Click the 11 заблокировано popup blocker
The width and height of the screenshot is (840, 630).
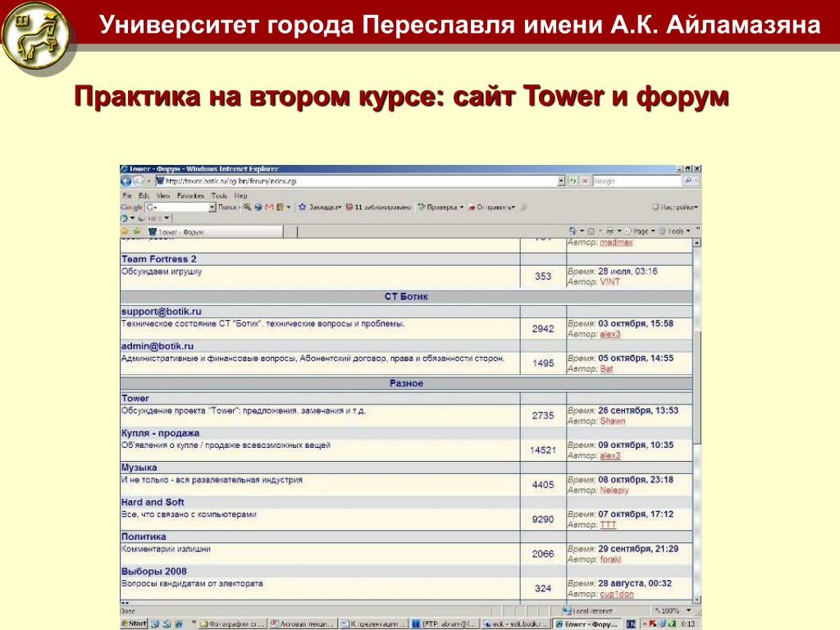point(379,207)
